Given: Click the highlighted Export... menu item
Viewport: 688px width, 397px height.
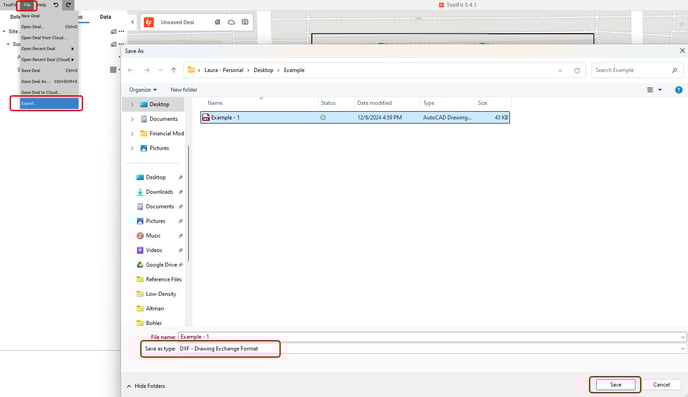Looking at the screenshot, I should pyautogui.click(x=49, y=104).
